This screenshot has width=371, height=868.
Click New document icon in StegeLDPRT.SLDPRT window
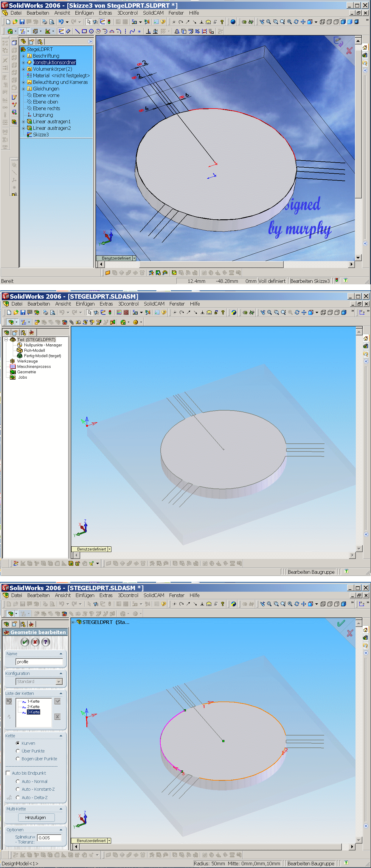click(x=8, y=22)
